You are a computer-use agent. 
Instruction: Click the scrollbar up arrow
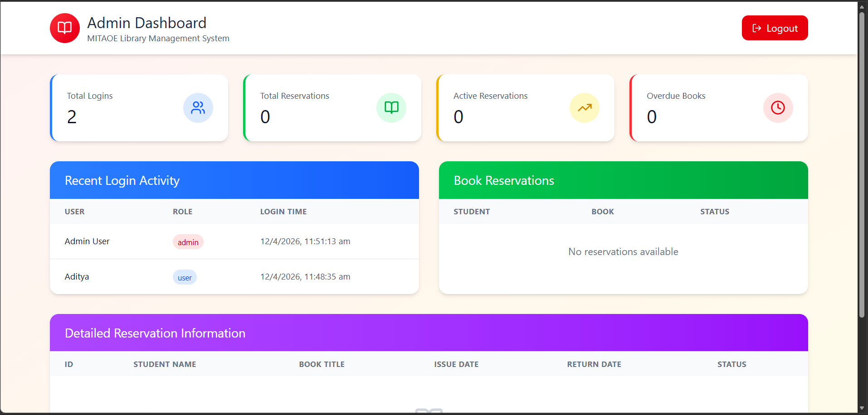(862, 7)
